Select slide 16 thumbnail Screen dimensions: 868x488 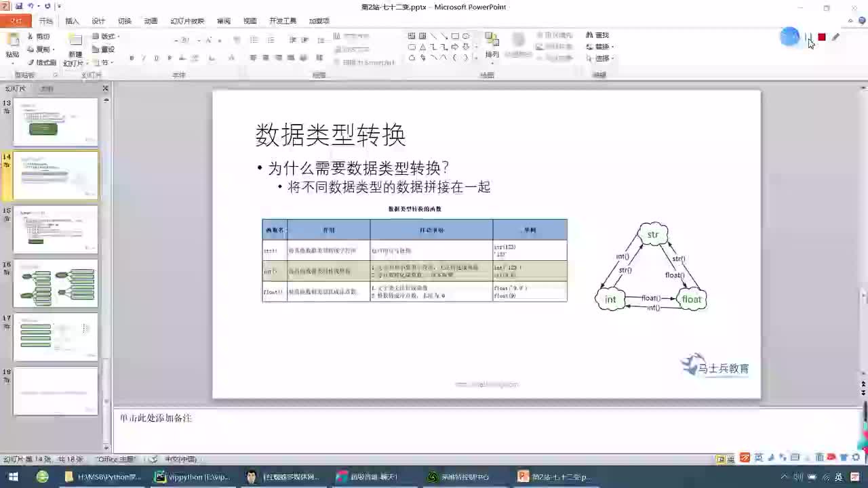[56, 283]
